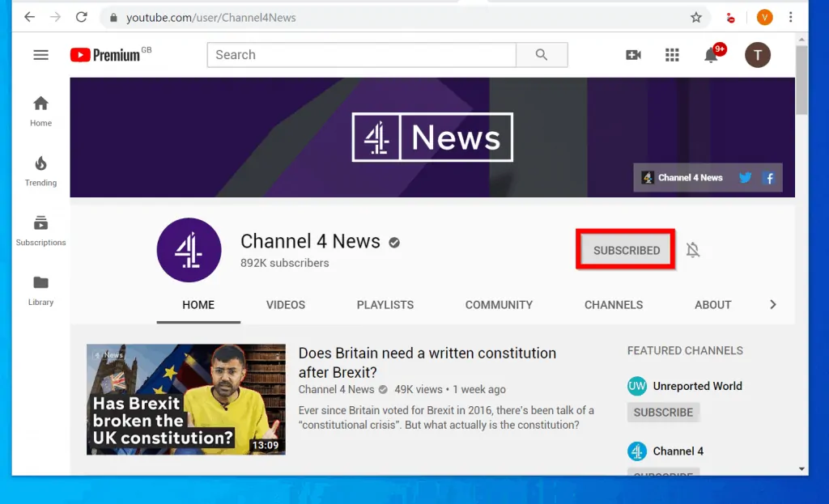Open the CHANNELS tab

(614, 305)
